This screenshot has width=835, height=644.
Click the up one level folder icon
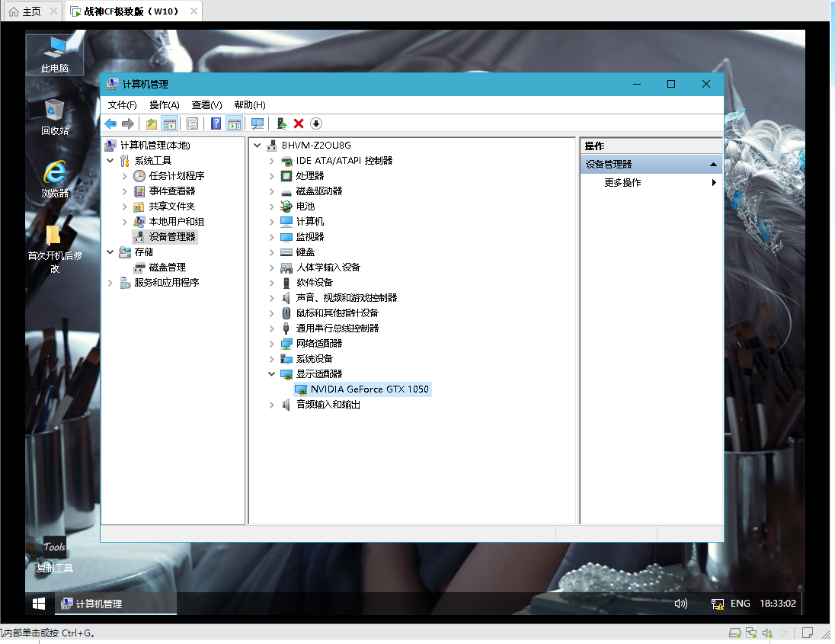[152, 123]
